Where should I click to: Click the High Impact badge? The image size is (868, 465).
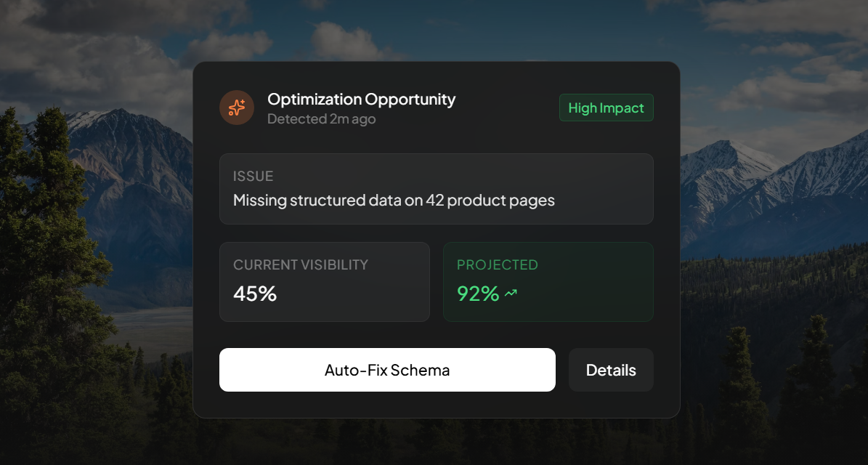pyautogui.click(x=606, y=108)
